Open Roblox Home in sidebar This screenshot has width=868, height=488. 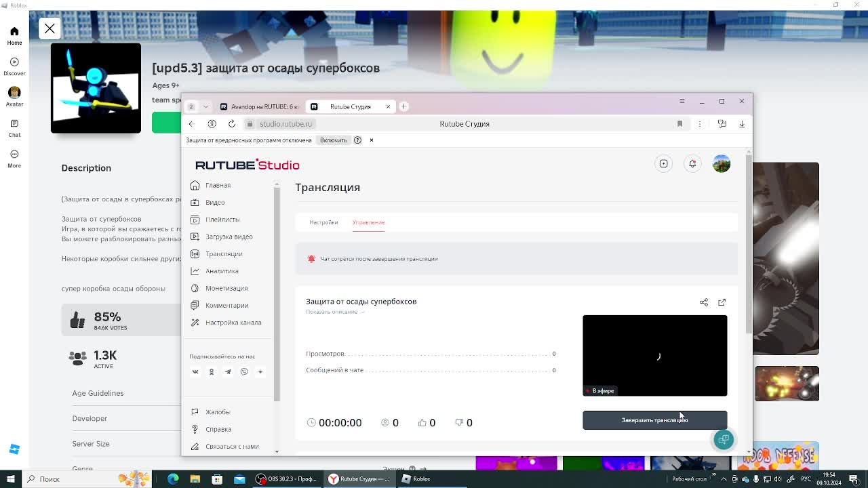click(14, 36)
